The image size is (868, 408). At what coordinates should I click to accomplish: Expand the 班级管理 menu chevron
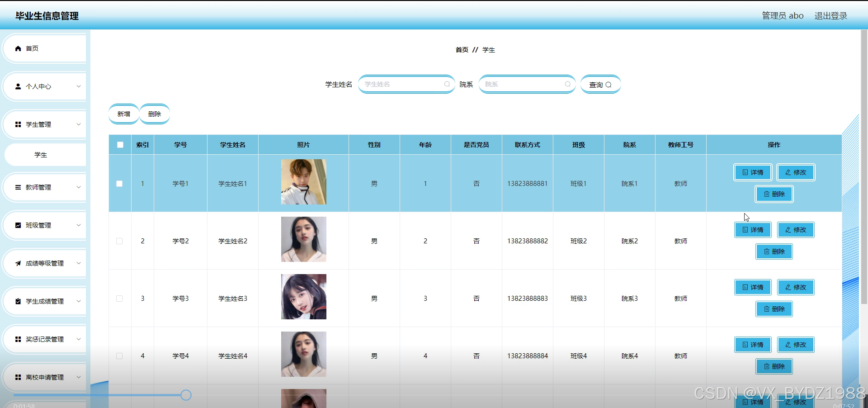[79, 225]
